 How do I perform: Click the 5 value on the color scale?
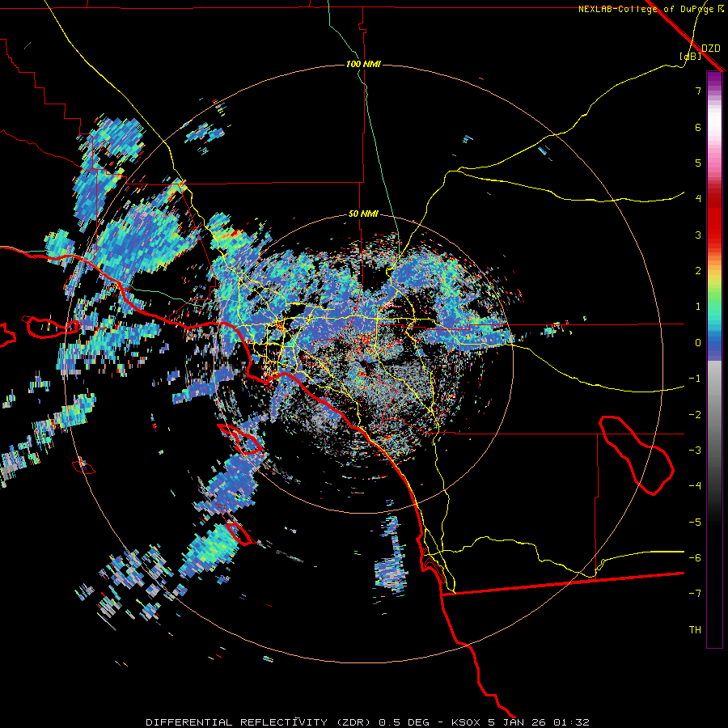[x=698, y=163]
